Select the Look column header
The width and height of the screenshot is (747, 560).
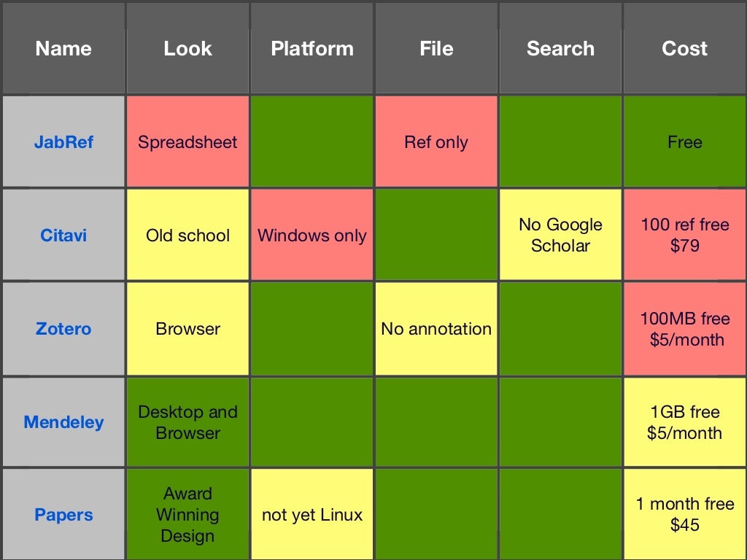[187, 48]
